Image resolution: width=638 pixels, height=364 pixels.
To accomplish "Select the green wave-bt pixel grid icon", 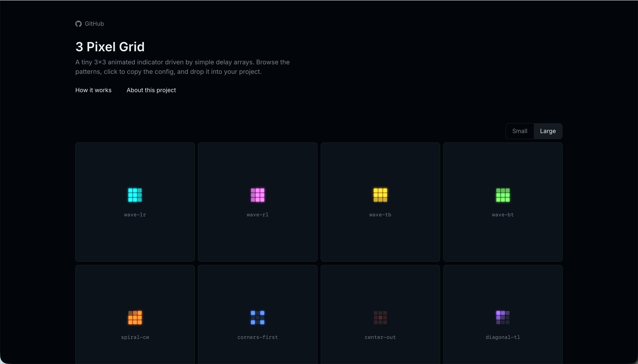I will pos(503,195).
